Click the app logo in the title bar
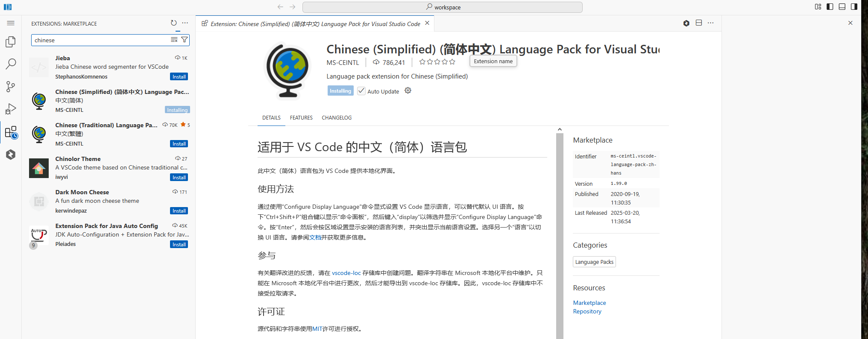 tap(8, 7)
